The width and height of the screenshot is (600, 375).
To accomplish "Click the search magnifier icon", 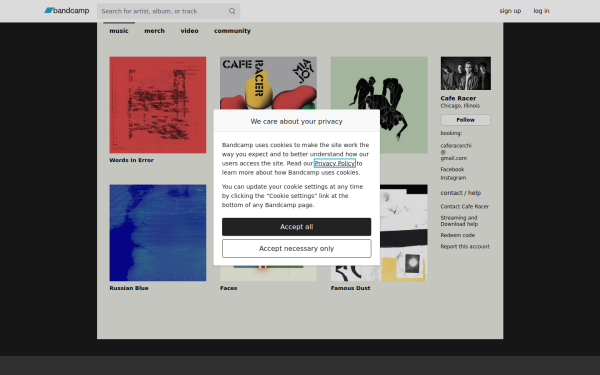I will pos(232,11).
